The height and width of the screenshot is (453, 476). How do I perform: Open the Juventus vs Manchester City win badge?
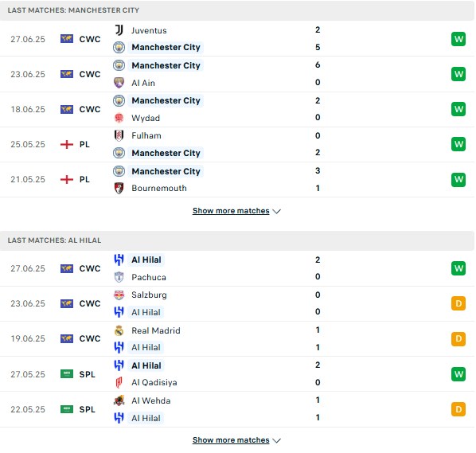(458, 39)
